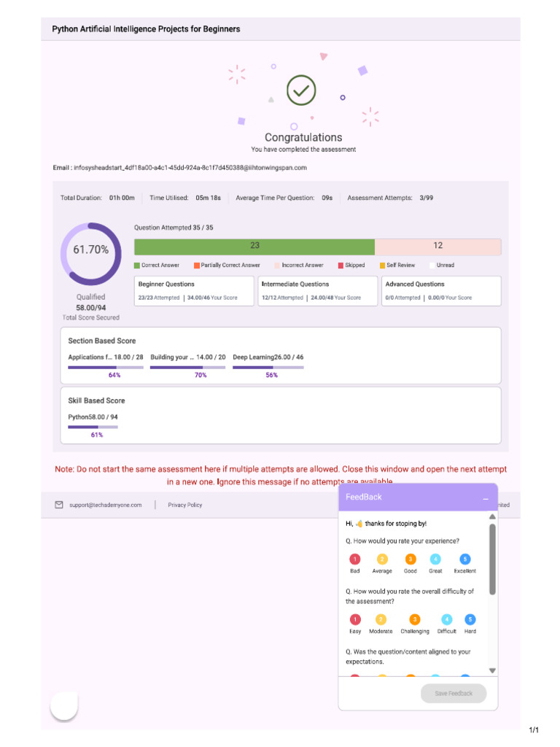The height and width of the screenshot is (747, 560).
Task: Click the Section Based Score heading
Action: (102, 341)
